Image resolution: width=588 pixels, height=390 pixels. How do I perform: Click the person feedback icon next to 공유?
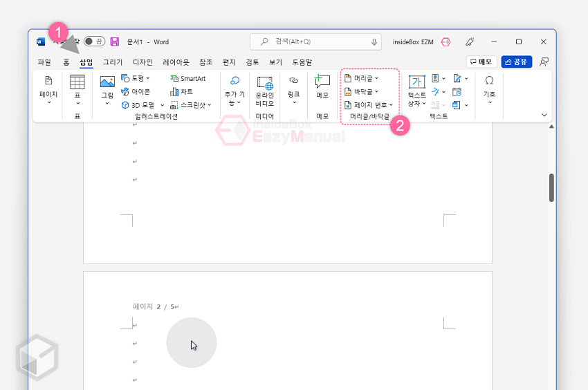544,62
